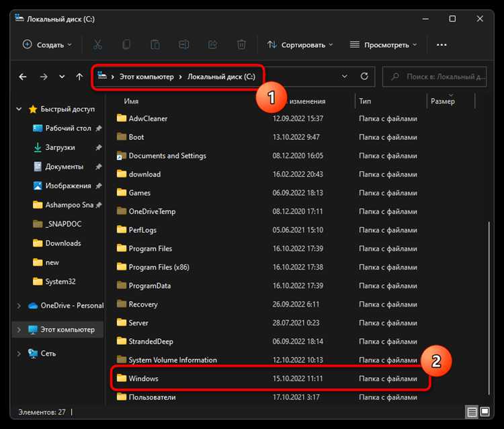Click the Windows folder icon

pos(122,378)
